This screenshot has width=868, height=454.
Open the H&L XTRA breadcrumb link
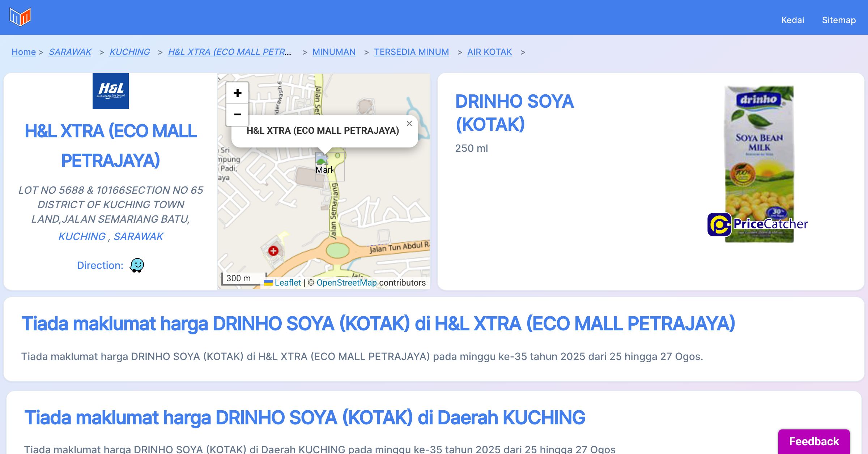tap(230, 52)
